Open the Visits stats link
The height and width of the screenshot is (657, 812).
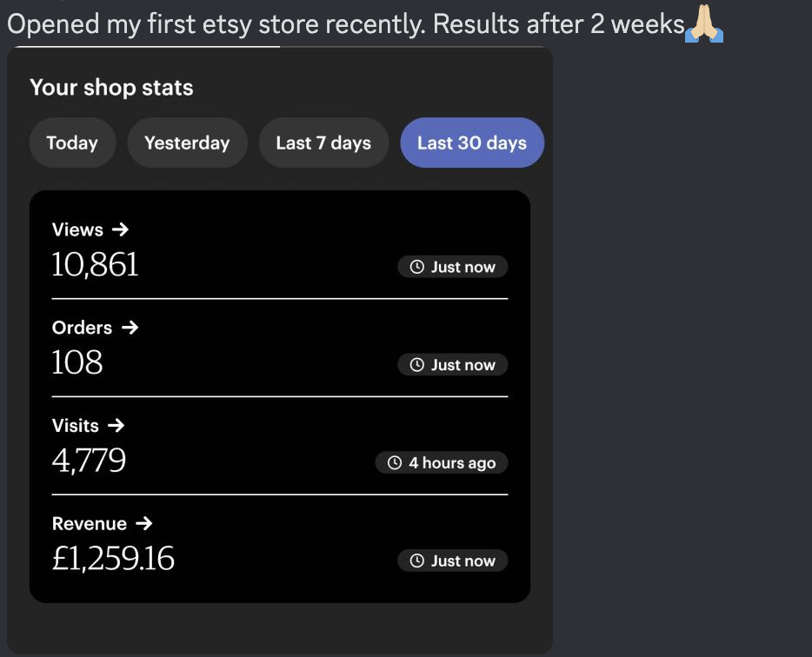tap(75, 426)
